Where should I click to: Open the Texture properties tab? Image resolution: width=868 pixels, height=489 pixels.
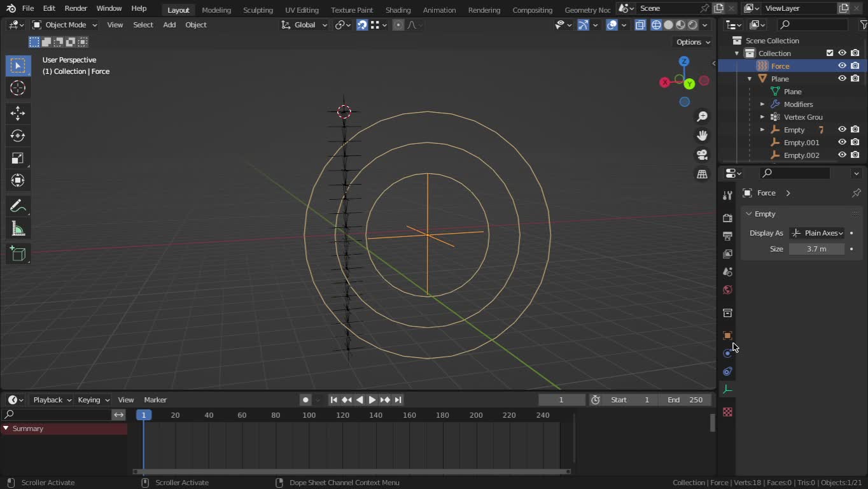[x=727, y=412]
